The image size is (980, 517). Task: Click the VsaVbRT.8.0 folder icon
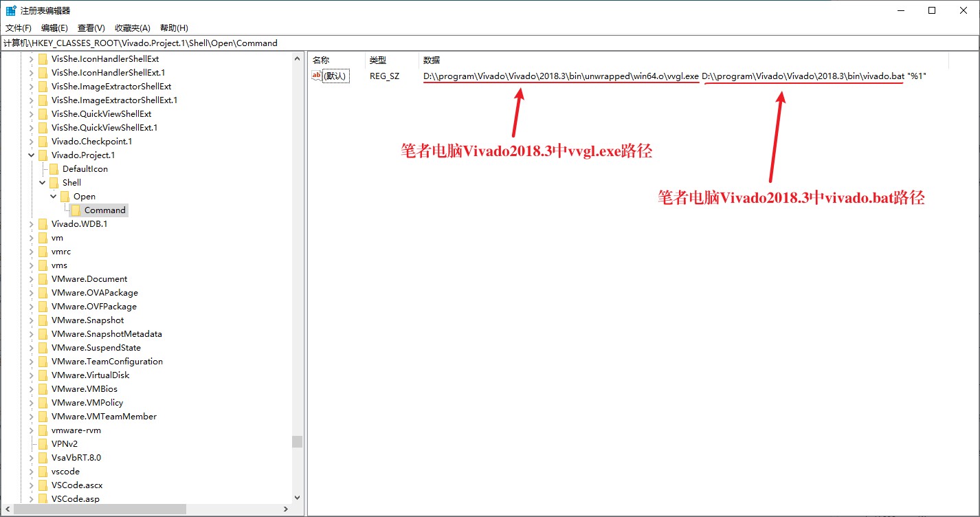[43, 458]
